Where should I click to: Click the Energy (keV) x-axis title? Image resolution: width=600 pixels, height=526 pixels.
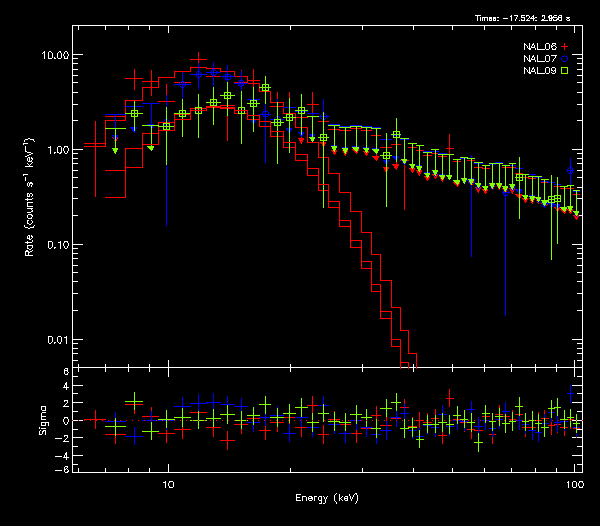325,497
